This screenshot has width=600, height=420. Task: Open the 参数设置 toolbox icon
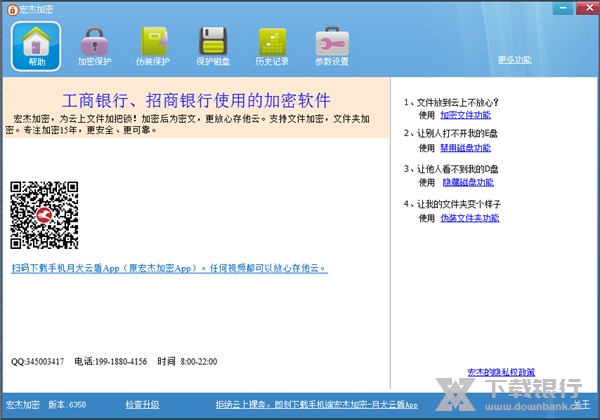point(332,46)
